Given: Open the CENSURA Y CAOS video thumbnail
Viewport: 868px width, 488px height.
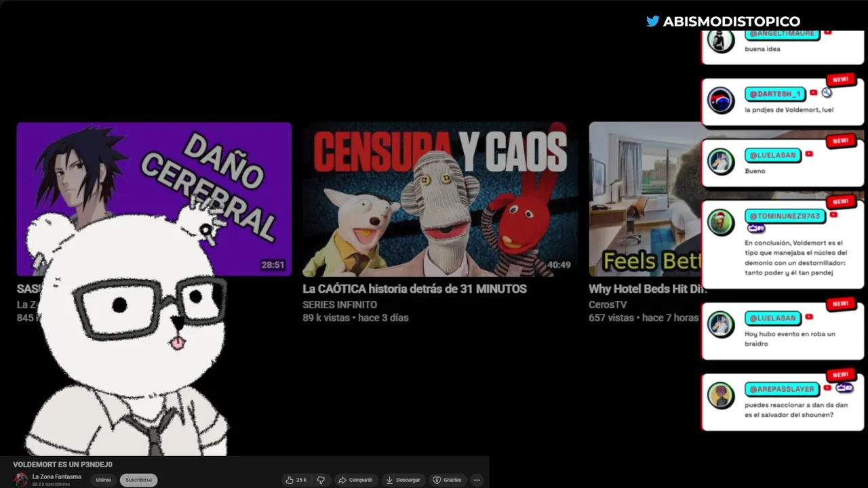Looking at the screenshot, I should click(x=439, y=199).
